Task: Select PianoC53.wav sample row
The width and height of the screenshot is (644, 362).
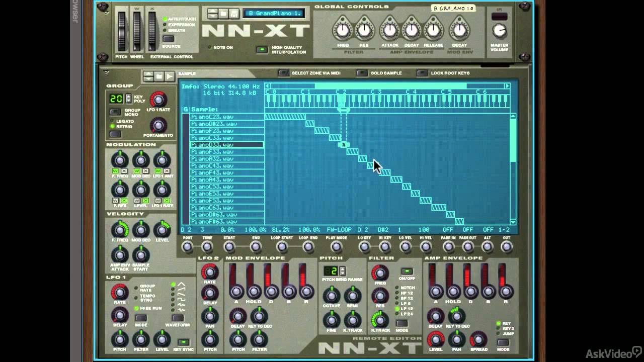Action: [226, 187]
